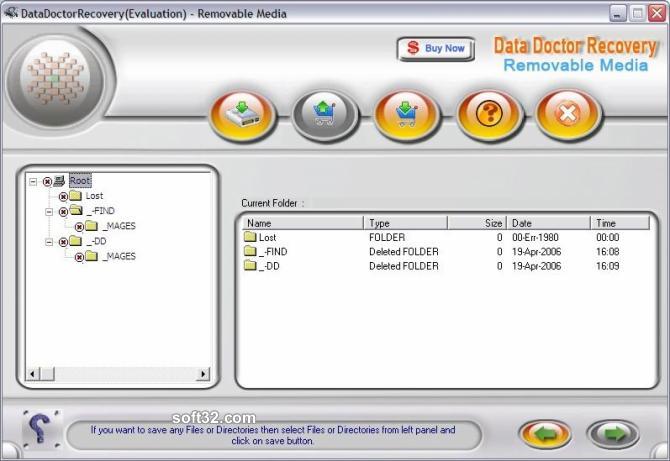The image size is (670, 461).
Task: Collapse the Root tree node
Action: [x=33, y=182]
